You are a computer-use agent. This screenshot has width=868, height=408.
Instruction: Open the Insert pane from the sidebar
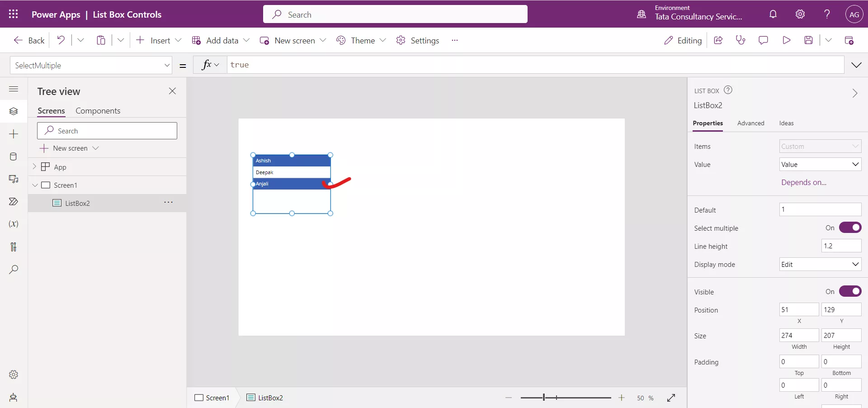(14, 134)
